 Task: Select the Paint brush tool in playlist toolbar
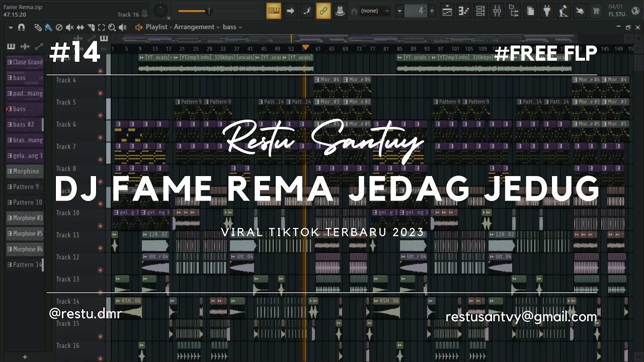click(48, 28)
